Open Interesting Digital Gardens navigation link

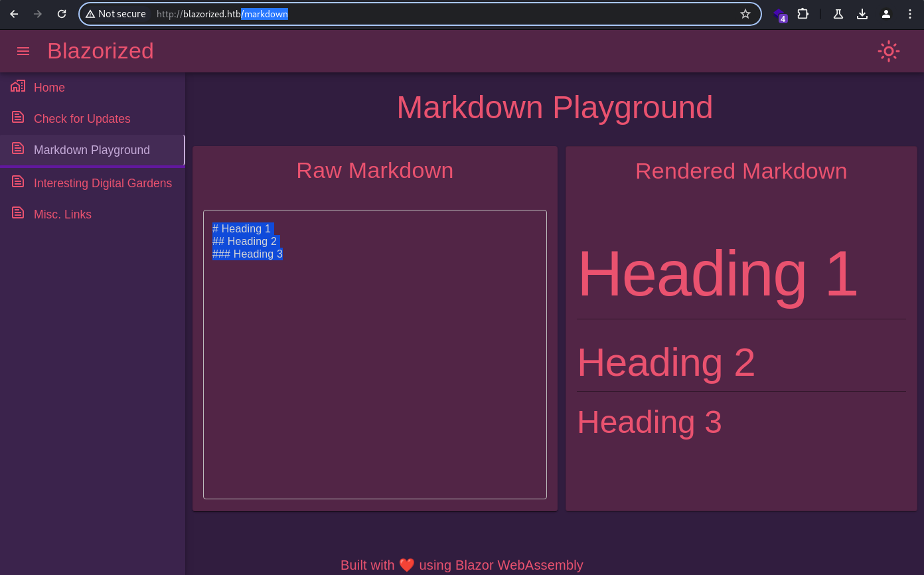(x=92, y=183)
